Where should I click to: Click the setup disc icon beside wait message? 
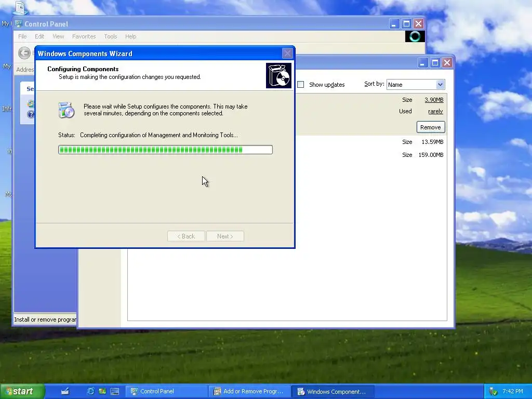pyautogui.click(x=66, y=110)
